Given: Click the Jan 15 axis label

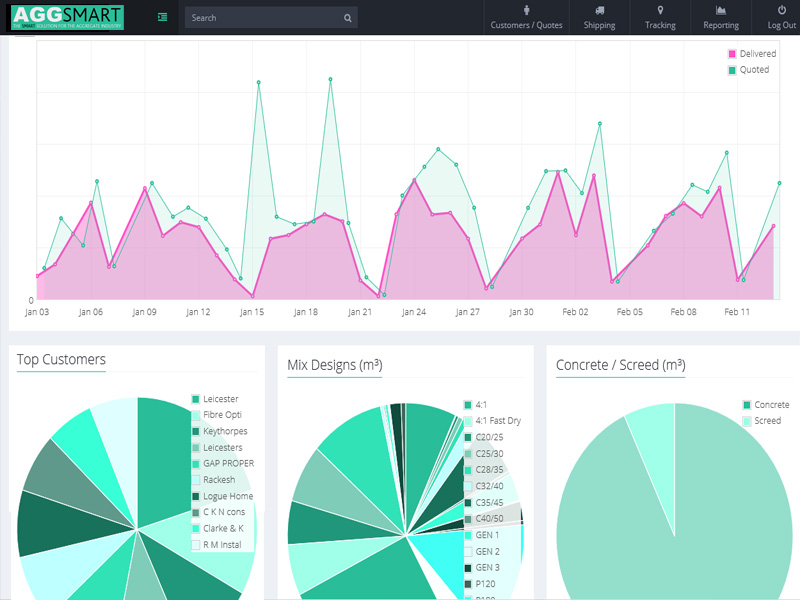Looking at the screenshot, I should point(252,312).
